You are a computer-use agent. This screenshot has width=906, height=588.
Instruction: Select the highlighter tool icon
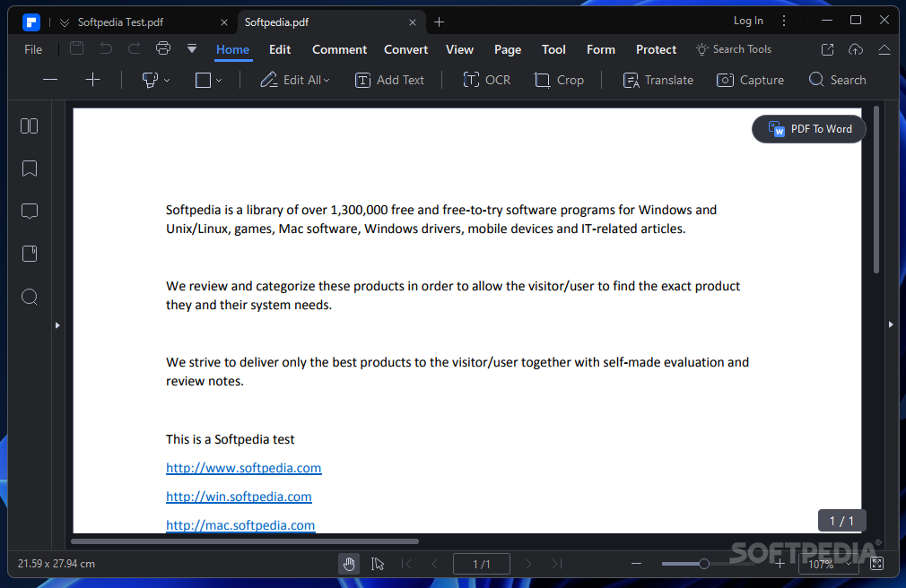click(150, 80)
